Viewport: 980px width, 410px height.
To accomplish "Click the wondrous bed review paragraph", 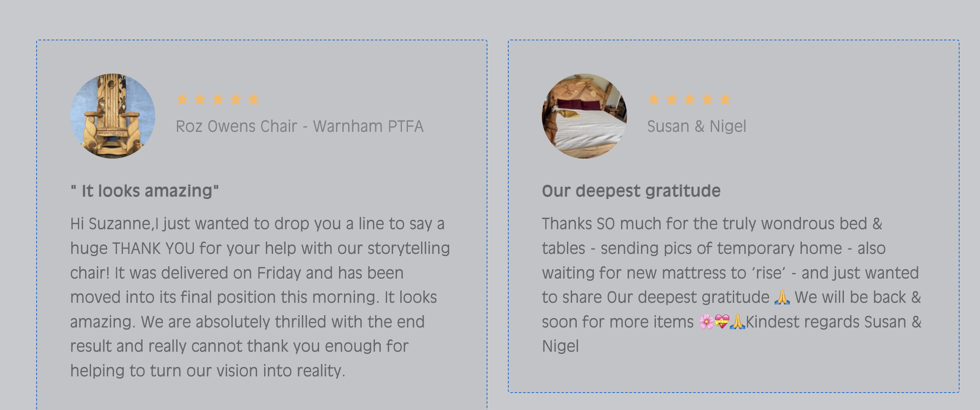I will (x=731, y=285).
